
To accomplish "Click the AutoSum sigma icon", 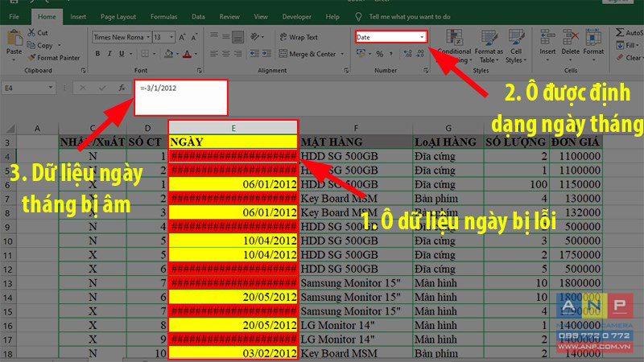I will pos(620,32).
